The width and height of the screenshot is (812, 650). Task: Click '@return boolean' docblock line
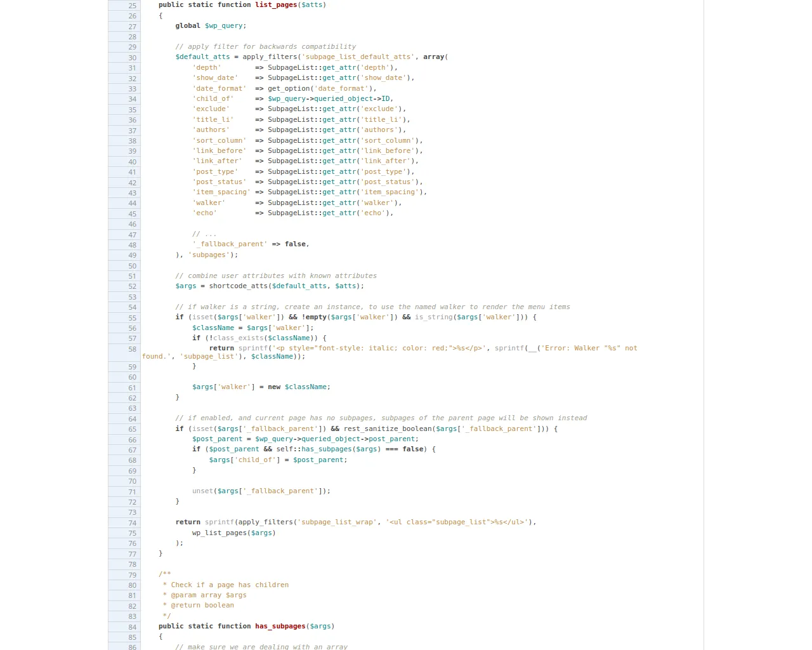coord(202,605)
